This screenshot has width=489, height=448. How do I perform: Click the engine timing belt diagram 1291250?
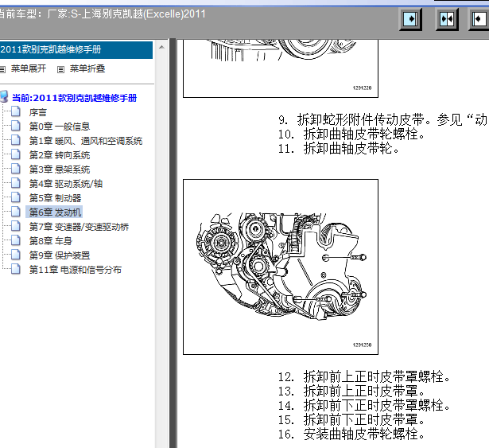[281, 267]
